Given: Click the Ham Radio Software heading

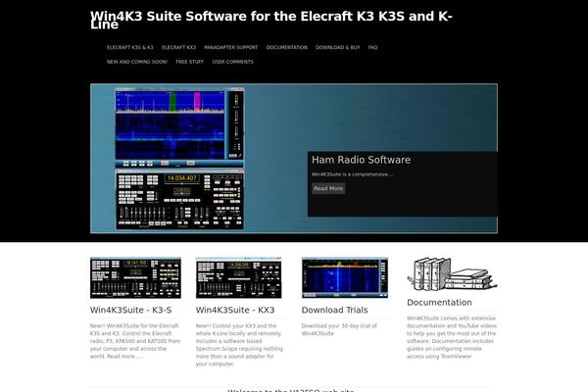Looking at the screenshot, I should point(361,160).
